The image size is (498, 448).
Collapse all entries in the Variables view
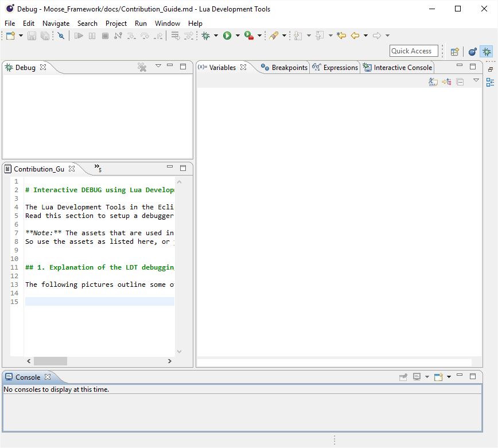click(x=460, y=81)
